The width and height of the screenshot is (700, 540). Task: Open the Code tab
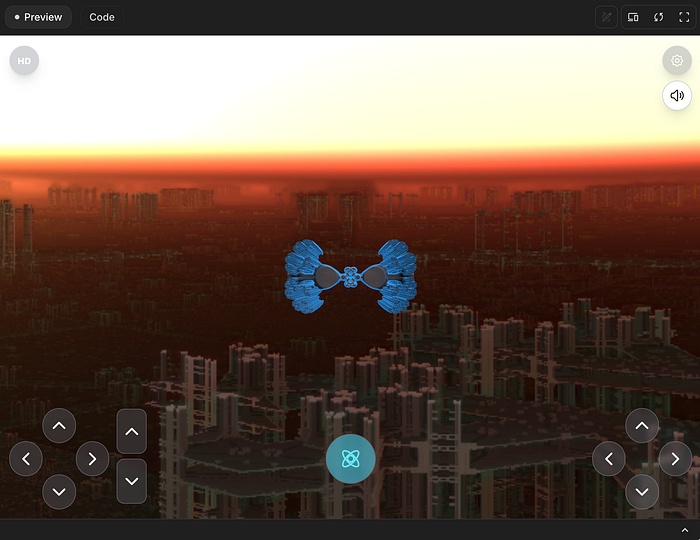coord(102,17)
